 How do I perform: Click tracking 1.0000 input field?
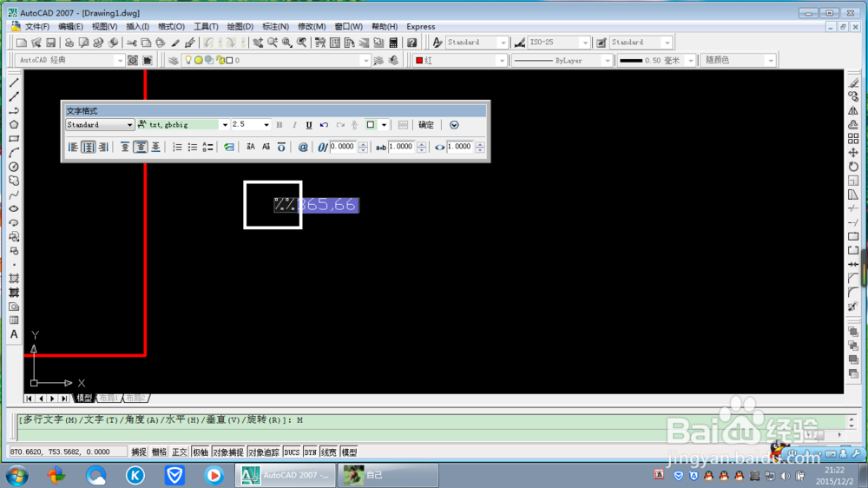[x=401, y=147]
